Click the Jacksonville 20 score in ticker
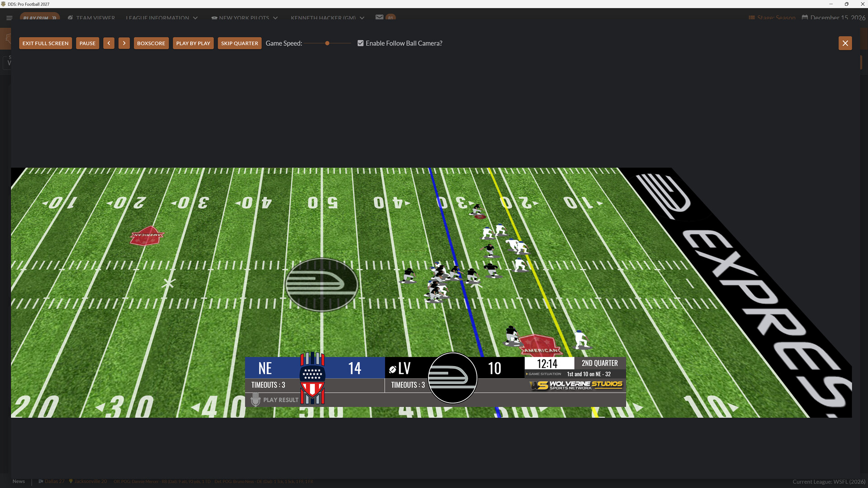The image size is (868, 488). click(88, 481)
